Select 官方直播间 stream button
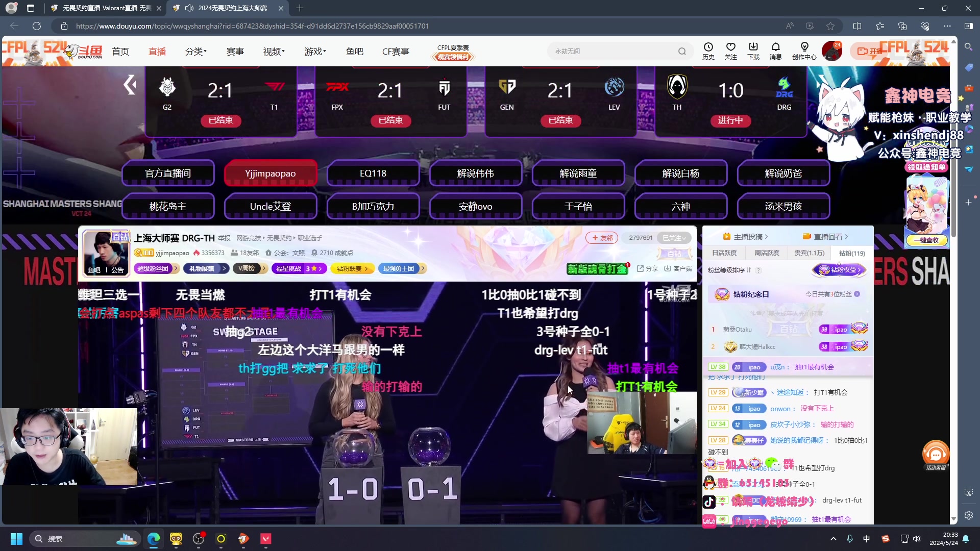The image size is (980, 551). tap(168, 173)
